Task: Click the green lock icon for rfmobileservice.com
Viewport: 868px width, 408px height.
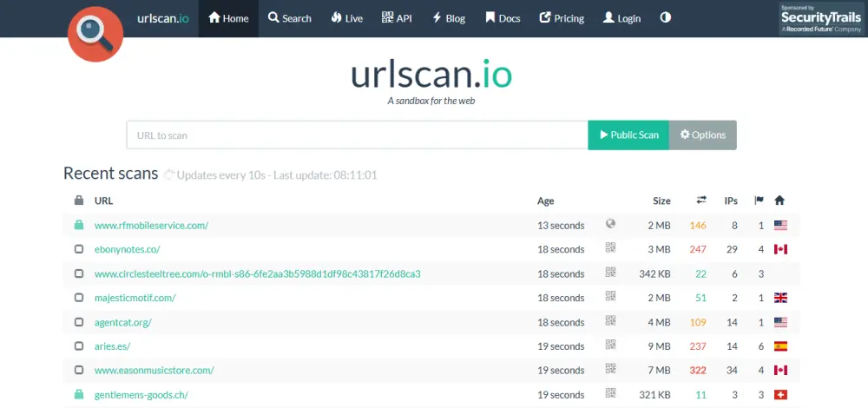Action: point(79,225)
